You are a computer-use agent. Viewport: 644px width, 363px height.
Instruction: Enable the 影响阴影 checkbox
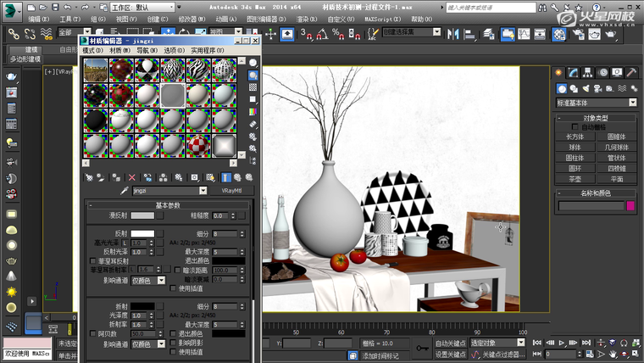[x=174, y=343]
